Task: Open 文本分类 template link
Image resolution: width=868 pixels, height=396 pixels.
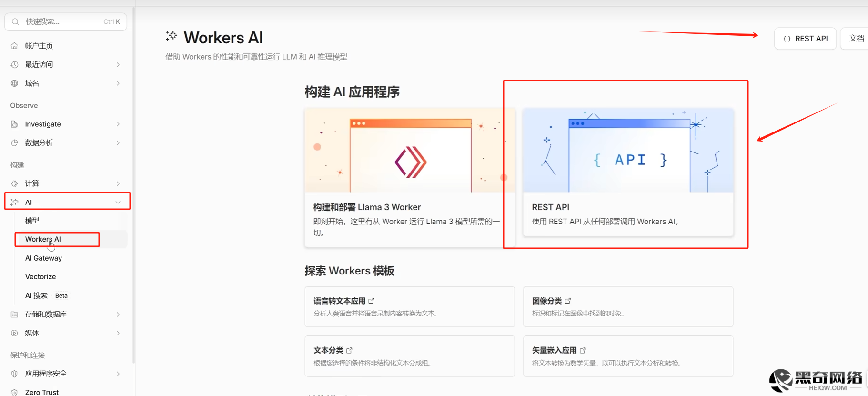Action: click(x=333, y=350)
